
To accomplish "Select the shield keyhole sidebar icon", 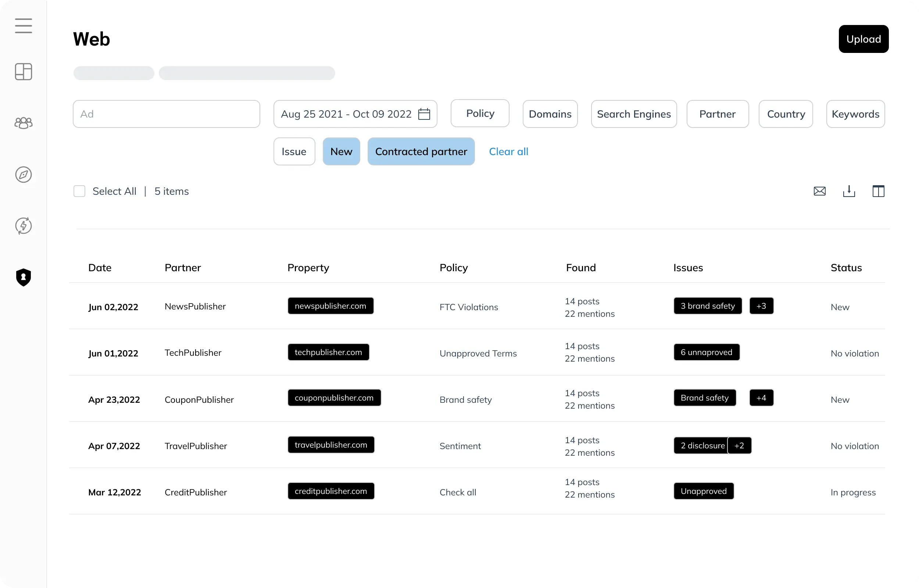I will (x=23, y=277).
